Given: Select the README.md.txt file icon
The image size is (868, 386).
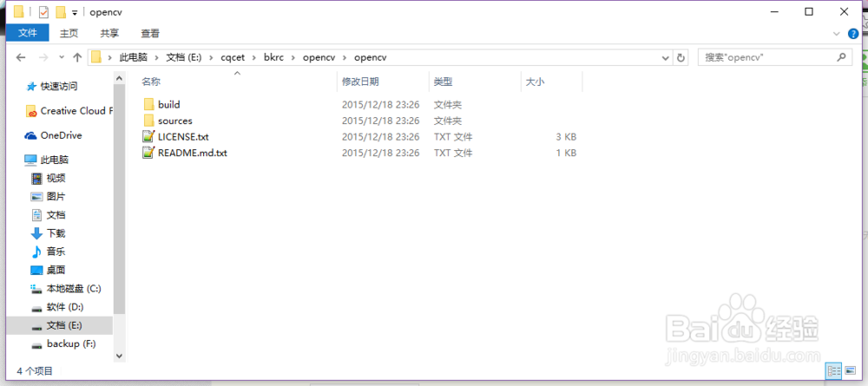Looking at the screenshot, I should 148,154.
